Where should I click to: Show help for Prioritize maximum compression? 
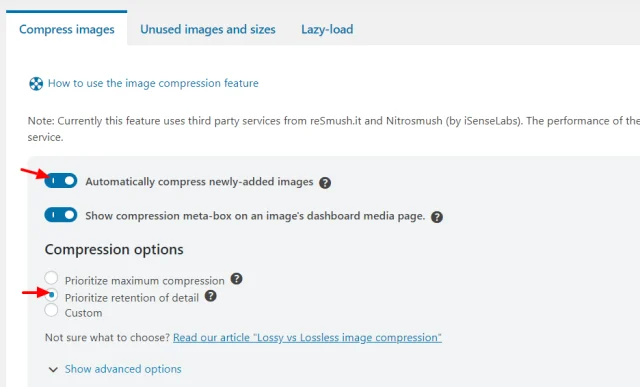pos(236,279)
